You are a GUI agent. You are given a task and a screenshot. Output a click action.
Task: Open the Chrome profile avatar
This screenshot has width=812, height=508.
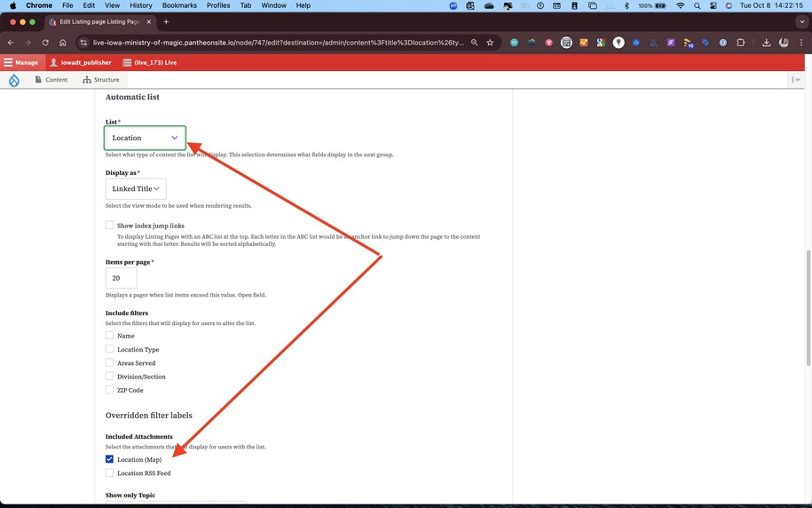pos(784,43)
